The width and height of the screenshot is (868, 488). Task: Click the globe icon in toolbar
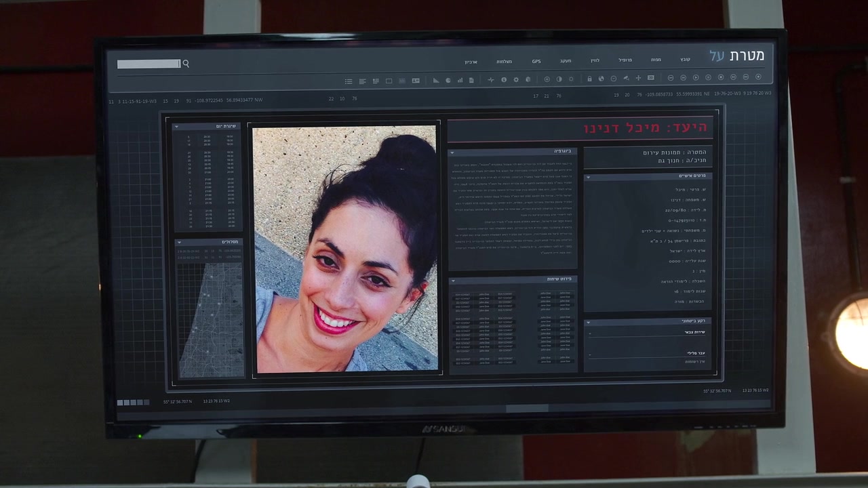tap(601, 79)
